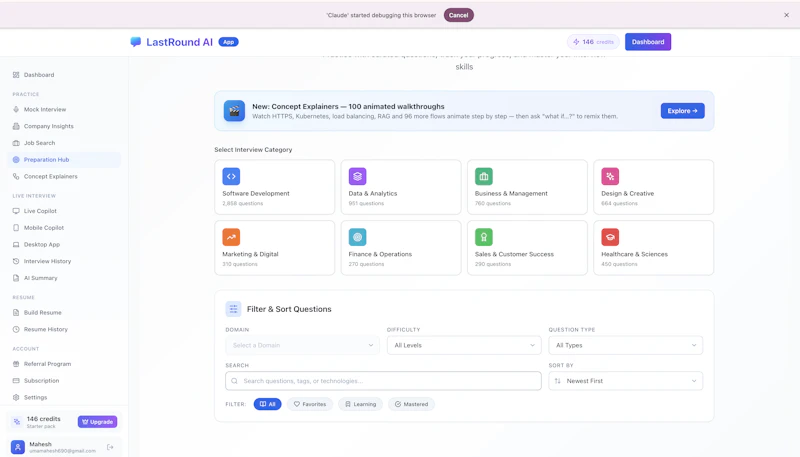
Task: Click the Upgrade button
Action: click(97, 422)
